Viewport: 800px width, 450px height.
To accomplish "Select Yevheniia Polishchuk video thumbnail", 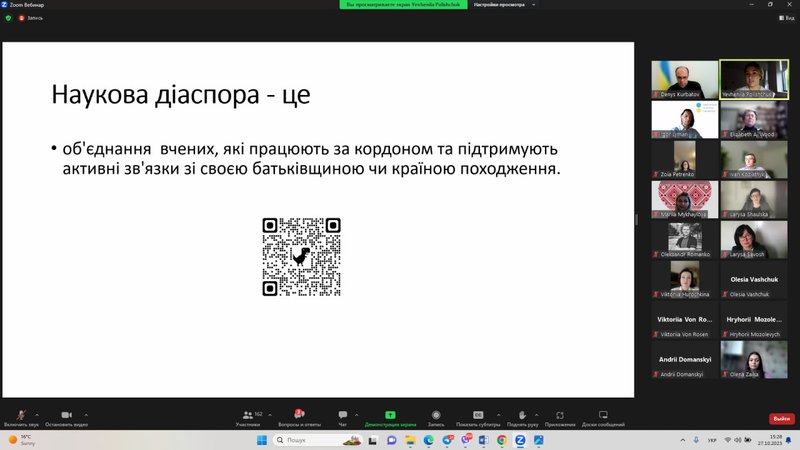I will (754, 80).
